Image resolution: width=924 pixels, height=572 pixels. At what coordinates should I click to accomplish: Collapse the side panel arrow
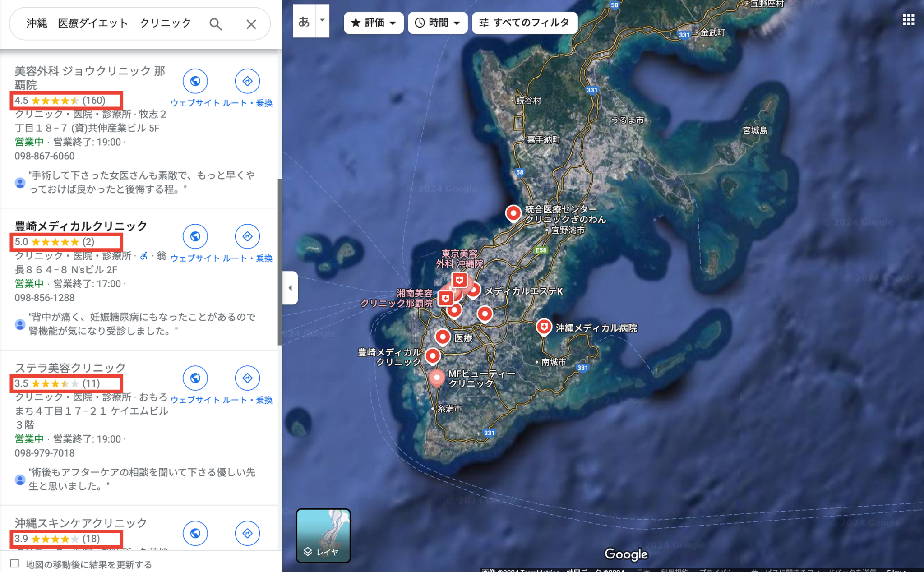290,288
